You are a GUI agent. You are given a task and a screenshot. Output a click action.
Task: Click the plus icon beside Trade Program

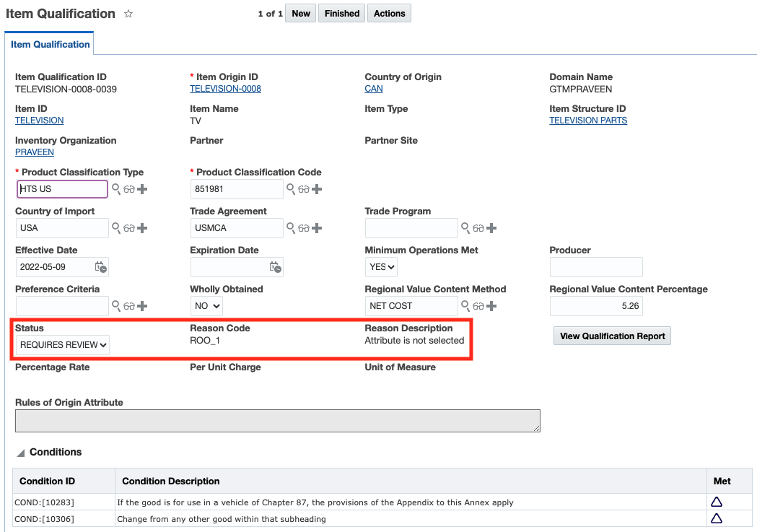tap(491, 228)
